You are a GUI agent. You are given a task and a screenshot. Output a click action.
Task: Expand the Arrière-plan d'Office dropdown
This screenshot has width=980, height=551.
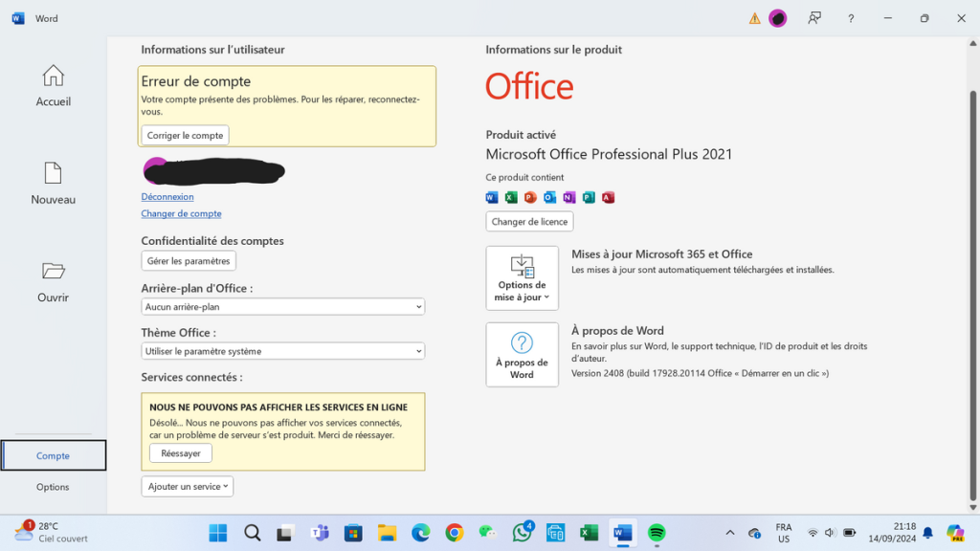(x=282, y=307)
